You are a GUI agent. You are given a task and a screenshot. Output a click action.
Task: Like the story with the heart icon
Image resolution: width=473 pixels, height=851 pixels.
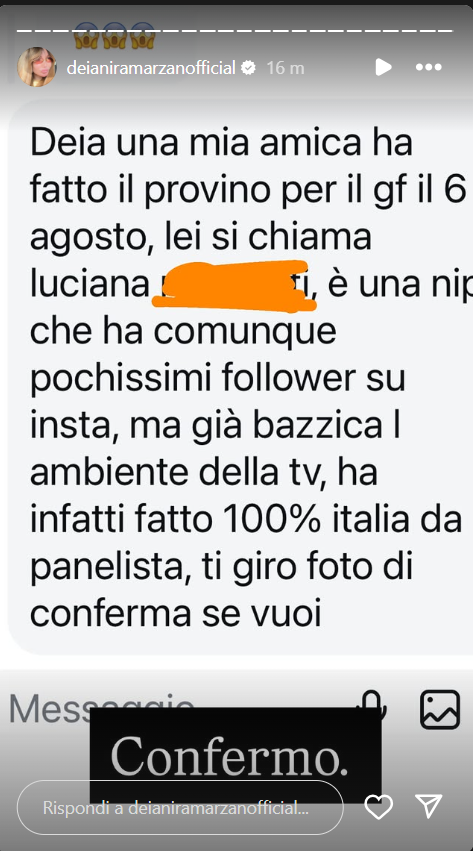(379, 807)
